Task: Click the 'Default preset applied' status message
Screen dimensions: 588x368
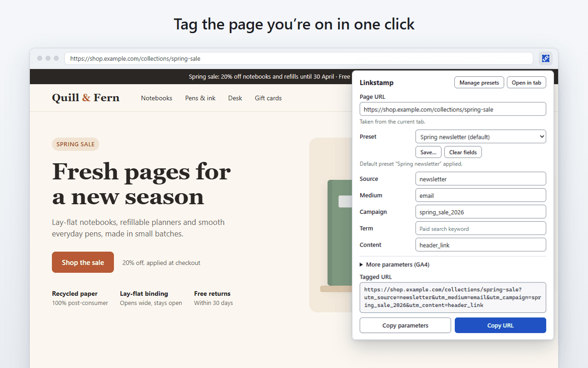Action: tap(411, 164)
